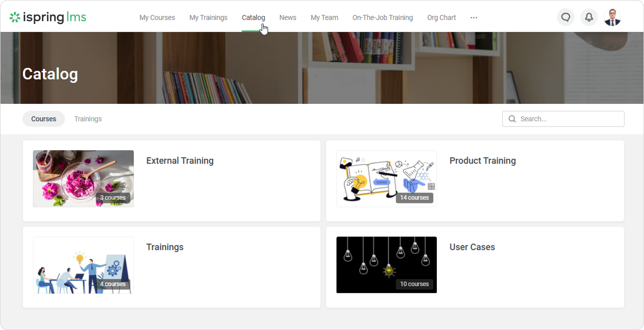Open the chat messages icon
Image resolution: width=644 pixels, height=330 pixels.
566,17
